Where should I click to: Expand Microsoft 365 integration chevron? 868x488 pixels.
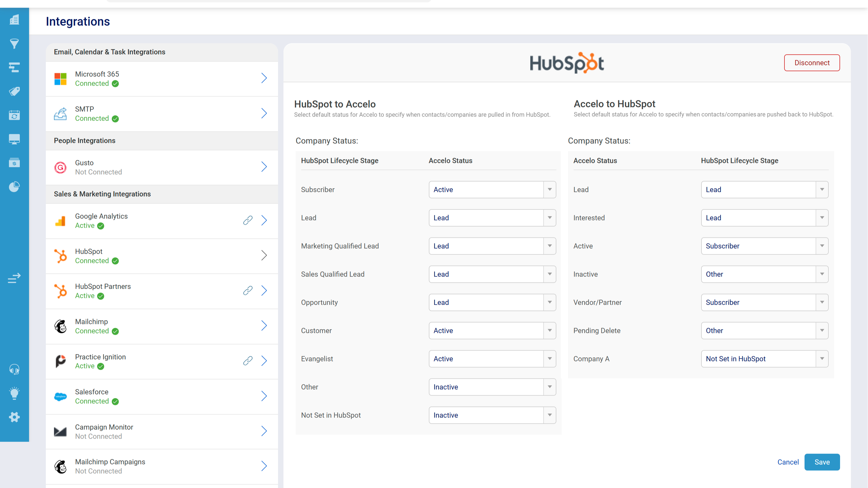[x=264, y=78]
